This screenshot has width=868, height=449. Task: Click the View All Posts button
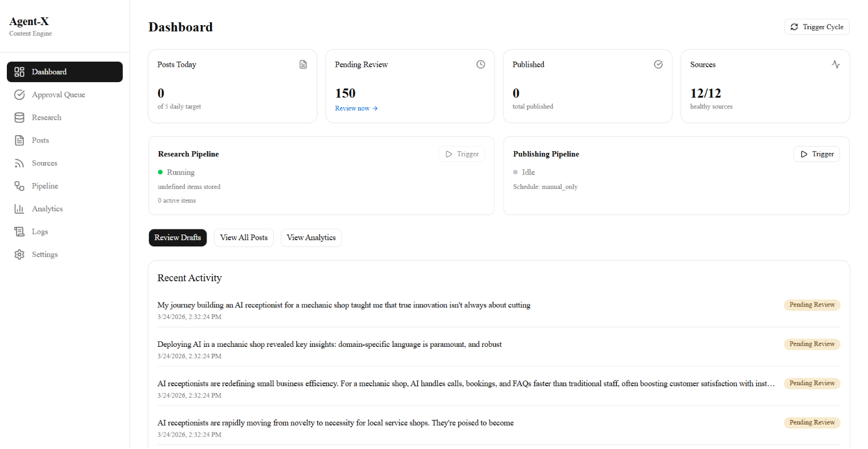(244, 238)
